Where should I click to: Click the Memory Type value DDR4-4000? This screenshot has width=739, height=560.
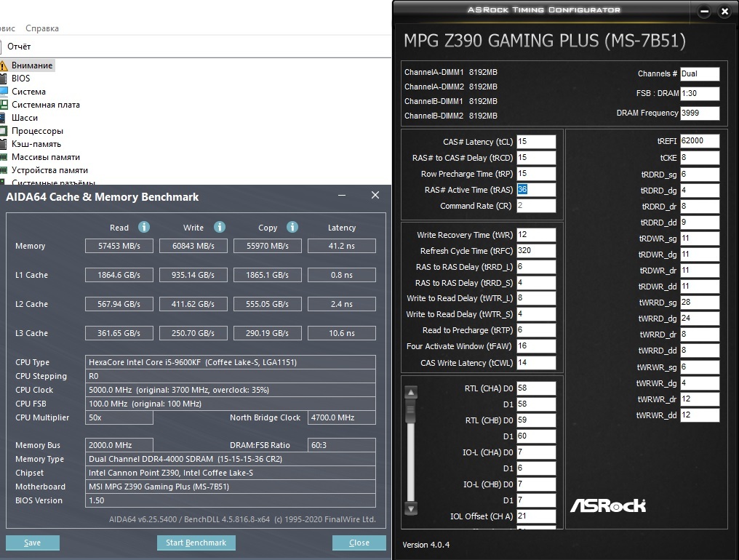coord(231,459)
